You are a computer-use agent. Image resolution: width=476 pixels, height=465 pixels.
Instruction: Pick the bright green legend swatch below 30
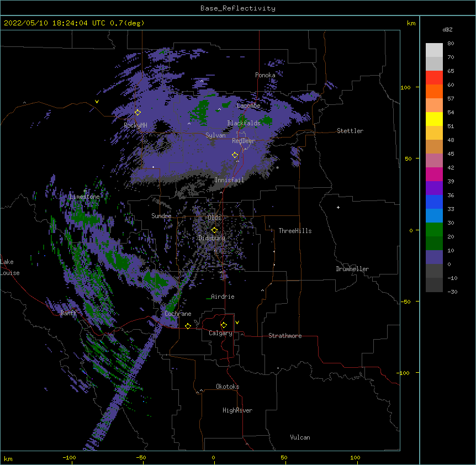[434, 230]
